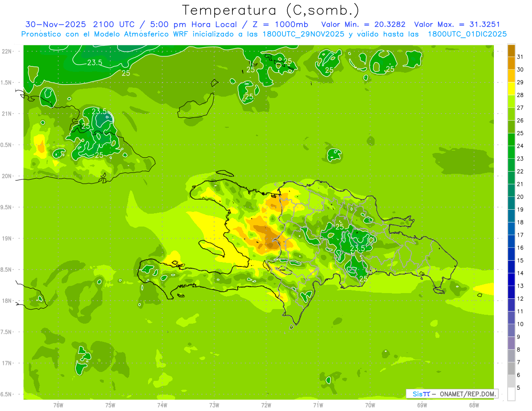The height and width of the screenshot is (411, 532).
Task: Click 'Valor Max. = 31.3251' value
Action: [457, 24]
